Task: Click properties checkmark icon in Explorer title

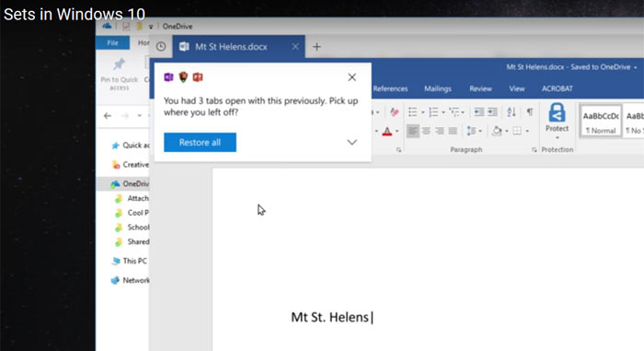Action: [126, 27]
